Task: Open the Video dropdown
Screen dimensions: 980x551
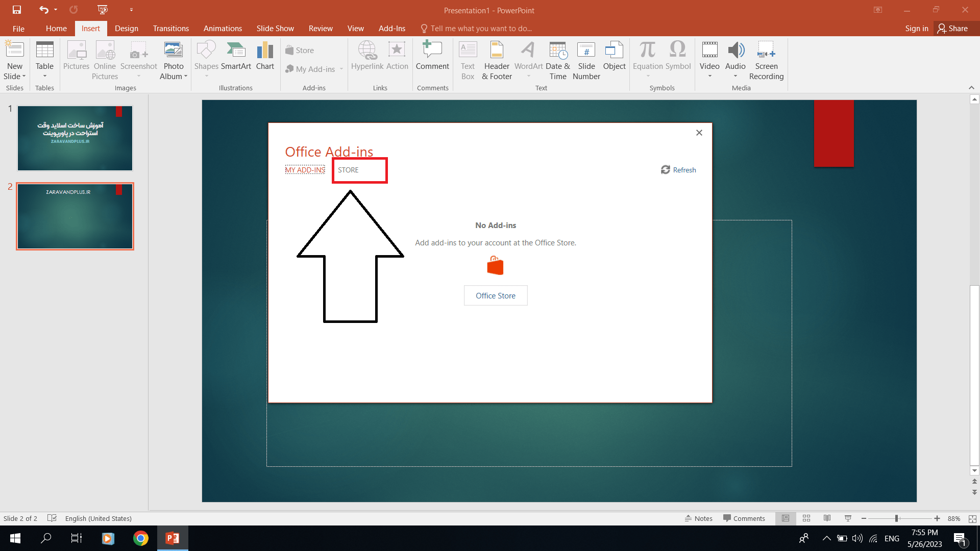Action: 709,60
